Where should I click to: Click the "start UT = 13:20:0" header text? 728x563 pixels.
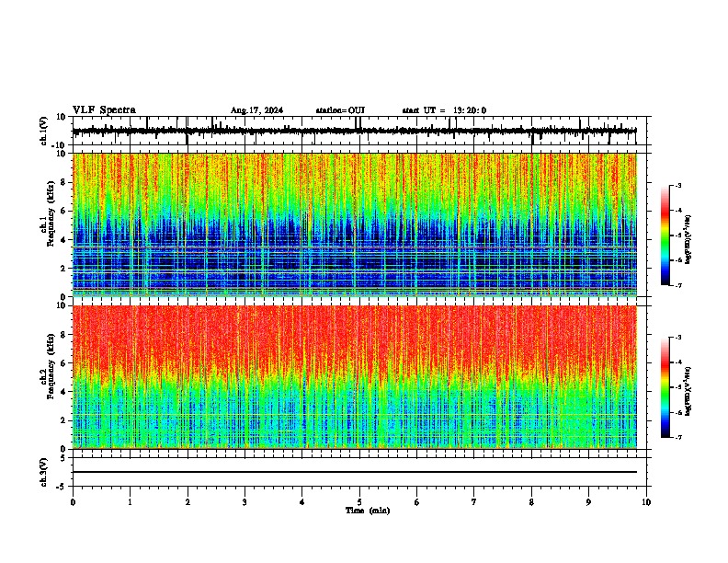(444, 110)
